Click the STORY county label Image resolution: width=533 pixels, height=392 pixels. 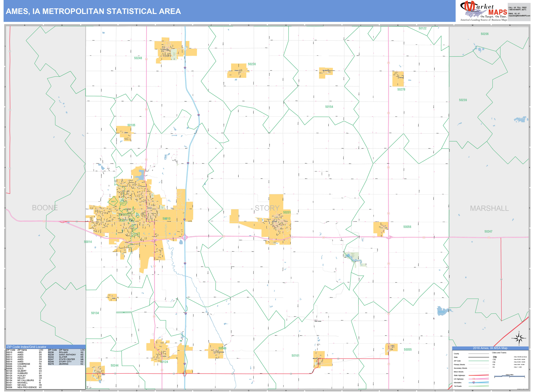point(267,208)
